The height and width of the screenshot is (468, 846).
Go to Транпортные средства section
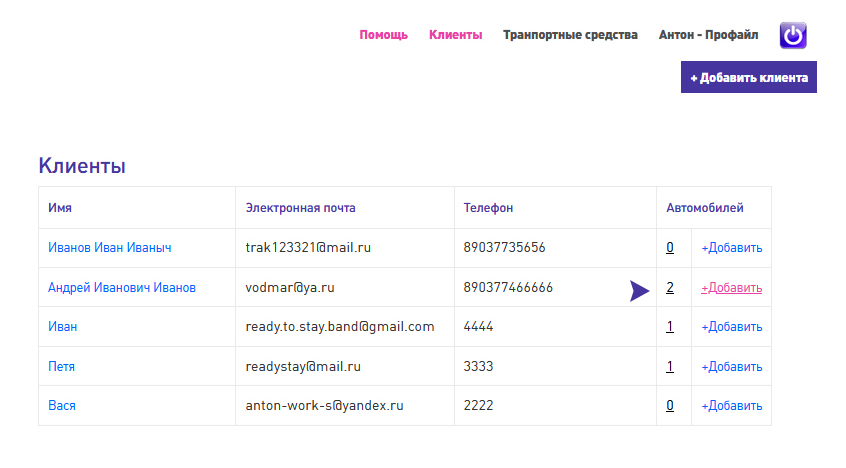pyautogui.click(x=570, y=35)
